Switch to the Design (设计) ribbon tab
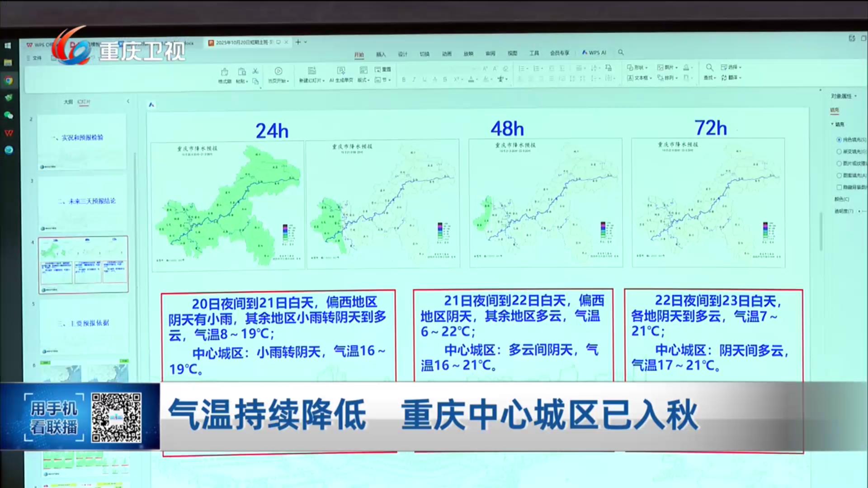Image resolution: width=868 pixels, height=488 pixels. [x=402, y=54]
